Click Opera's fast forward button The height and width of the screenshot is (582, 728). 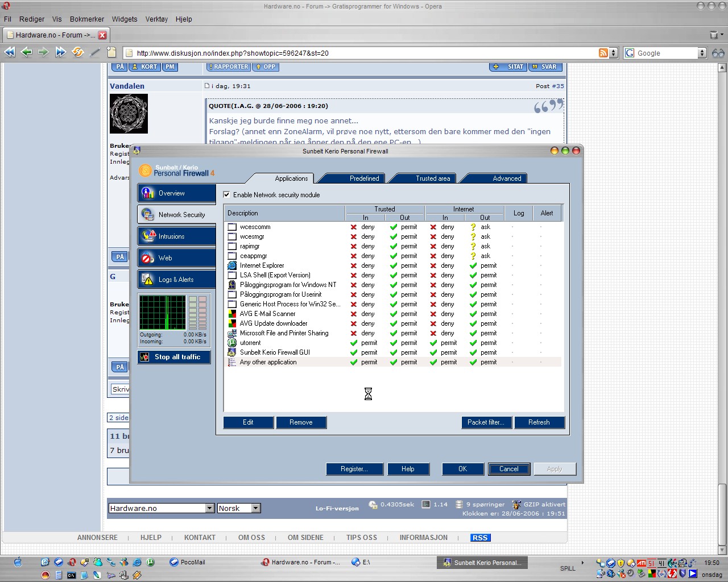[x=60, y=52]
